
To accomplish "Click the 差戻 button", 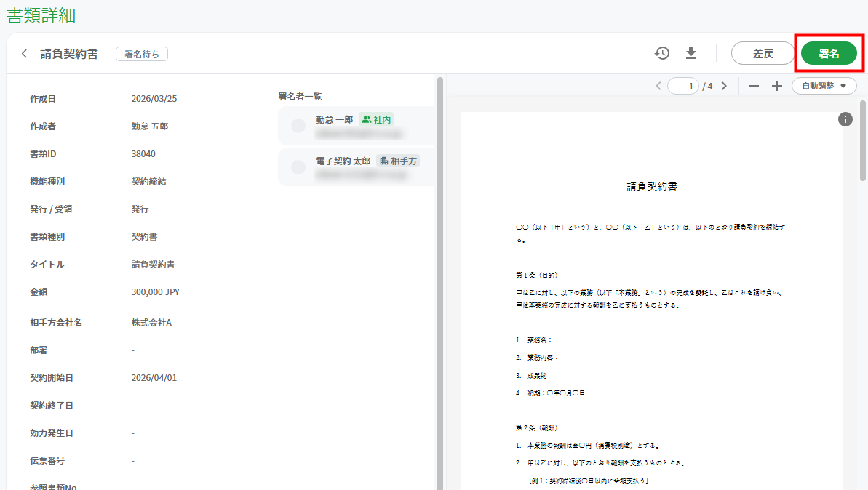I will (763, 54).
